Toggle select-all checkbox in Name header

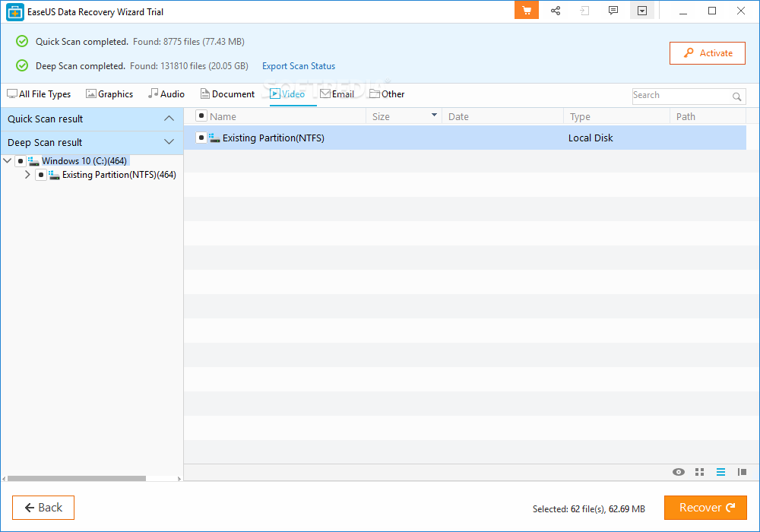pyautogui.click(x=201, y=116)
